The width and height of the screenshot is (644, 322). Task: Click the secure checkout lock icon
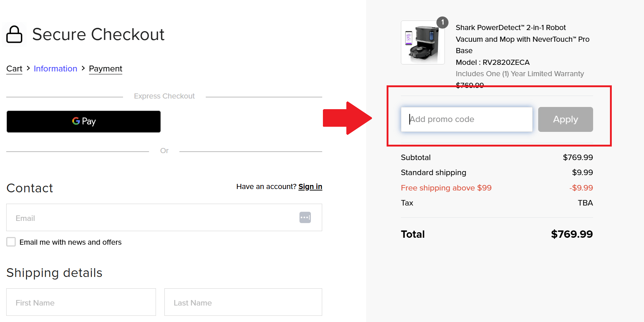pyautogui.click(x=14, y=34)
